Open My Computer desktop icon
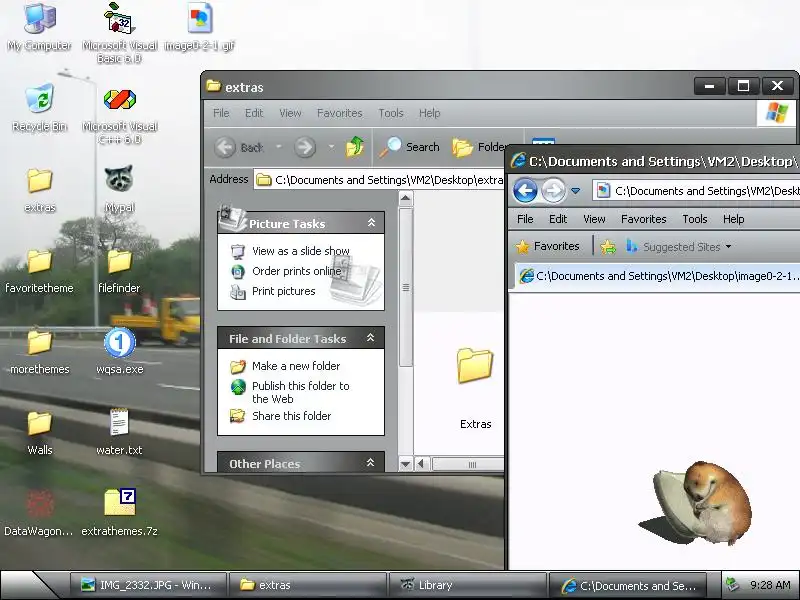Viewport: 800px width, 600px height. [x=39, y=27]
